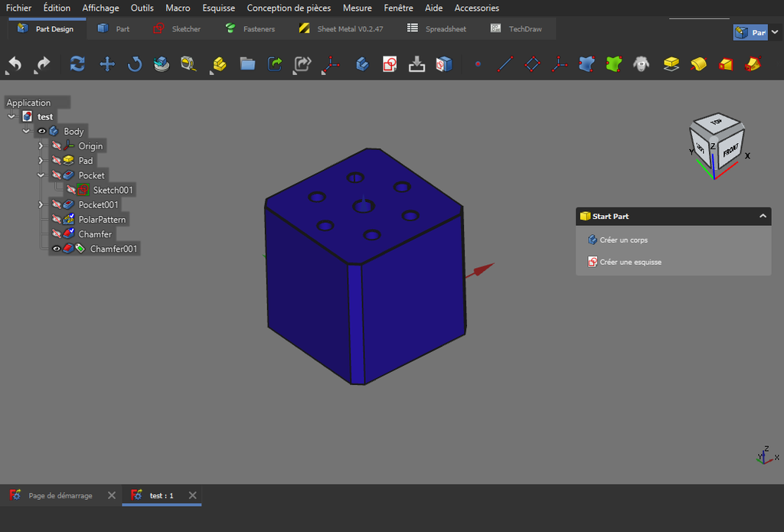Show the Pad feature via its eye icon
Image resolution: width=784 pixels, height=532 pixels.
coord(56,161)
